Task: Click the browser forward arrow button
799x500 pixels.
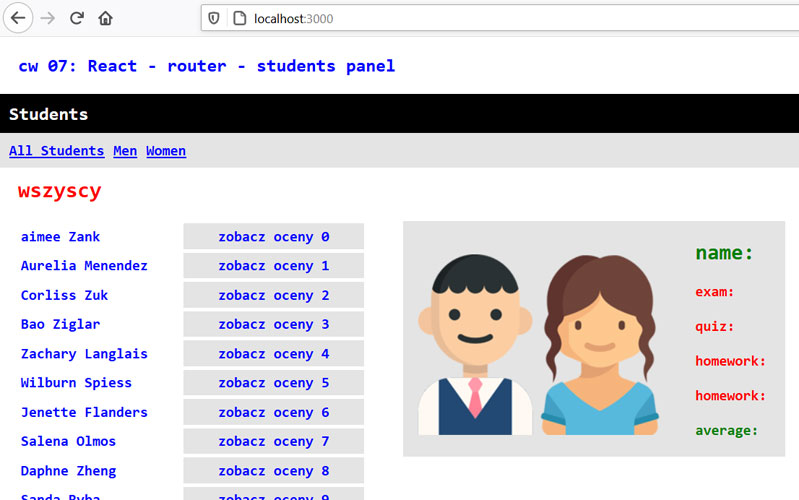Action: [x=47, y=18]
